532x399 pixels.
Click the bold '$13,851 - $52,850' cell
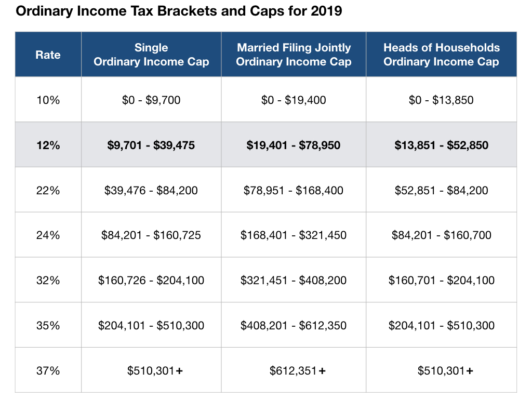pos(441,145)
